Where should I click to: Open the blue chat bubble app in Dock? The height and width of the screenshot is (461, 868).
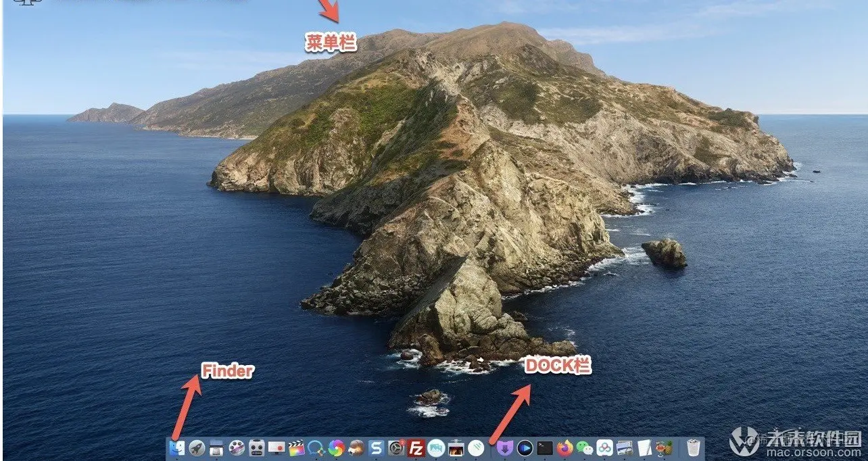pyautogui.click(x=316, y=447)
